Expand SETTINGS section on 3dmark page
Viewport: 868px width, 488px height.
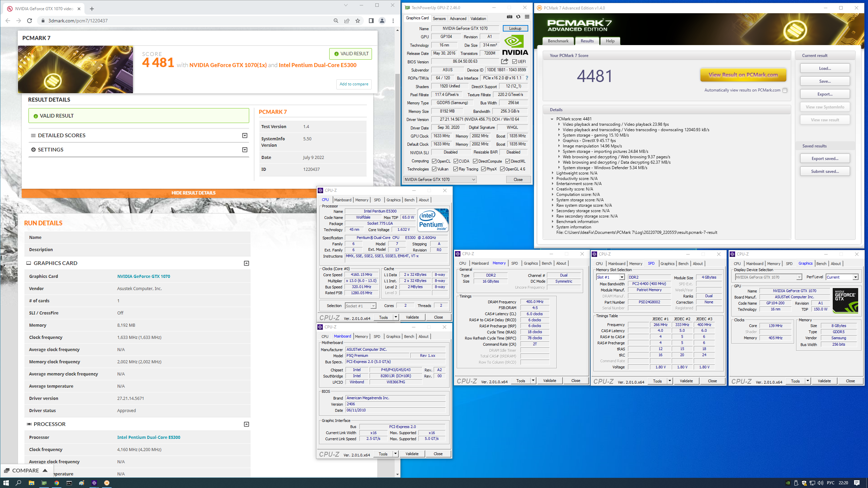point(244,150)
